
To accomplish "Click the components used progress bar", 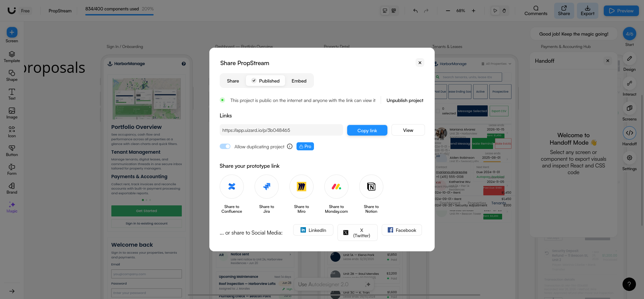I will point(119,14).
